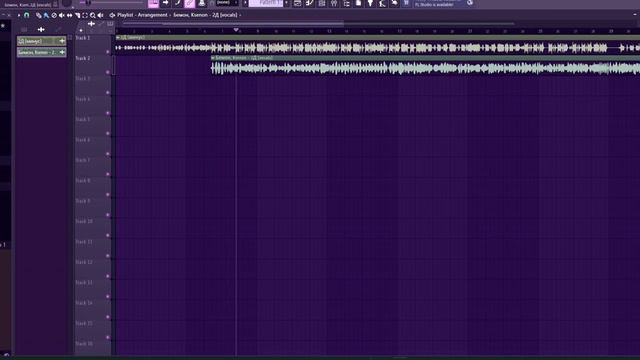
Task: Click the right-arrow button in top toolbar
Action: tap(166, 3)
